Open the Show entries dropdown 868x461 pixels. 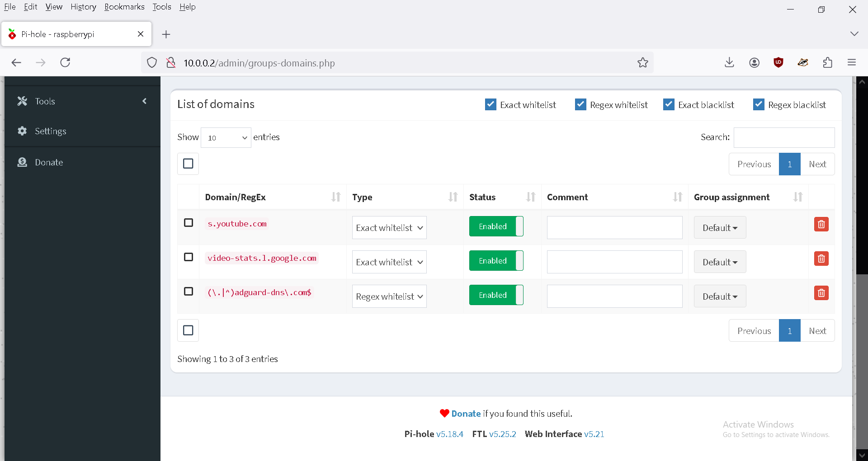click(226, 137)
